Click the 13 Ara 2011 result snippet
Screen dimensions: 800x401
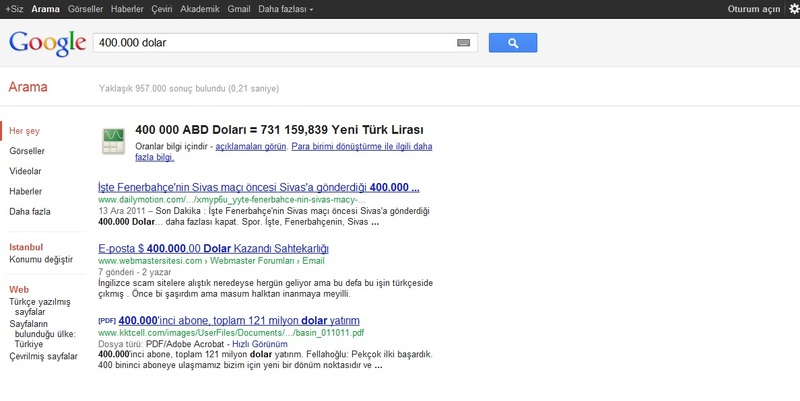[x=264, y=216]
